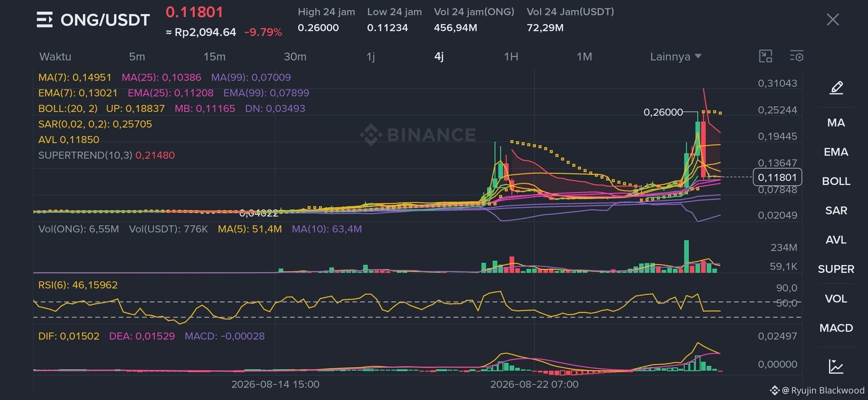
Task: Click the volume MA(5): 51,4M label
Action: (250, 229)
